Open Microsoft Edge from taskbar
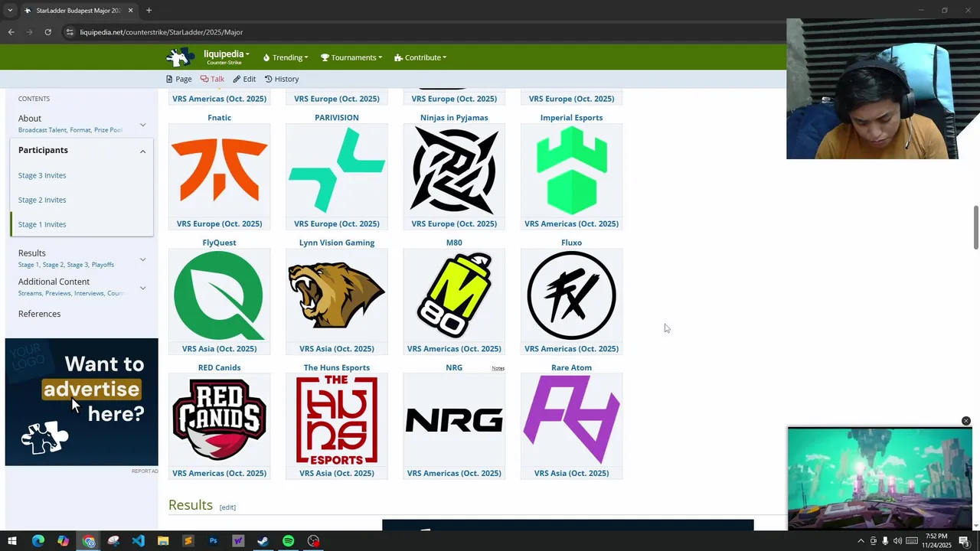The width and height of the screenshot is (980, 551). coord(38,541)
